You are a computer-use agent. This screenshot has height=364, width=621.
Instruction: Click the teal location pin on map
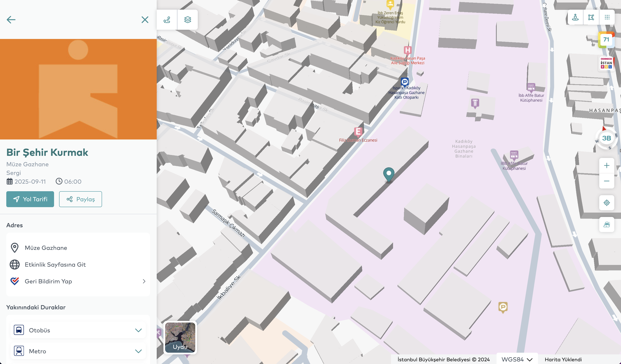389,174
